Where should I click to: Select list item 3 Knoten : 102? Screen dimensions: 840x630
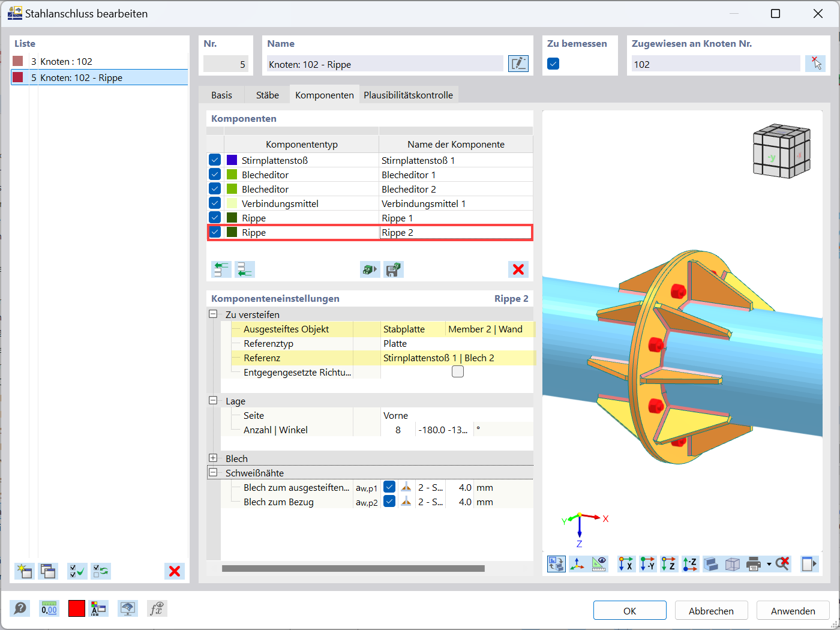click(99, 61)
